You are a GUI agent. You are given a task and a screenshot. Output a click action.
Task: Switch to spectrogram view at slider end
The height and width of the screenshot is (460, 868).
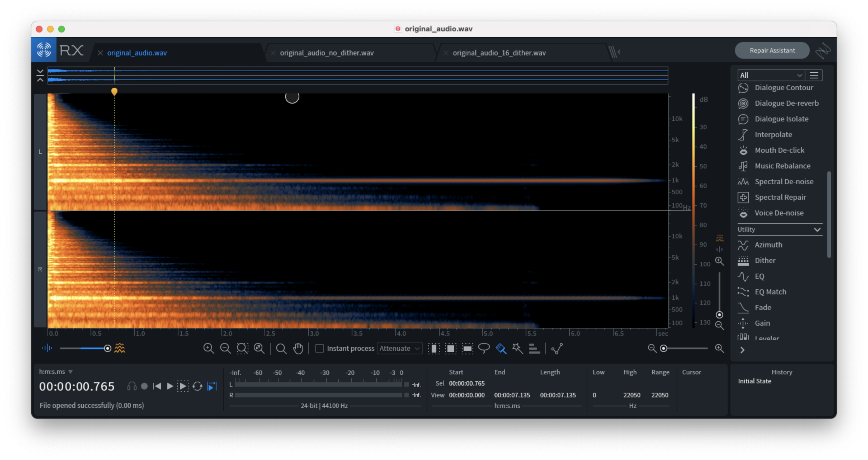(x=120, y=348)
